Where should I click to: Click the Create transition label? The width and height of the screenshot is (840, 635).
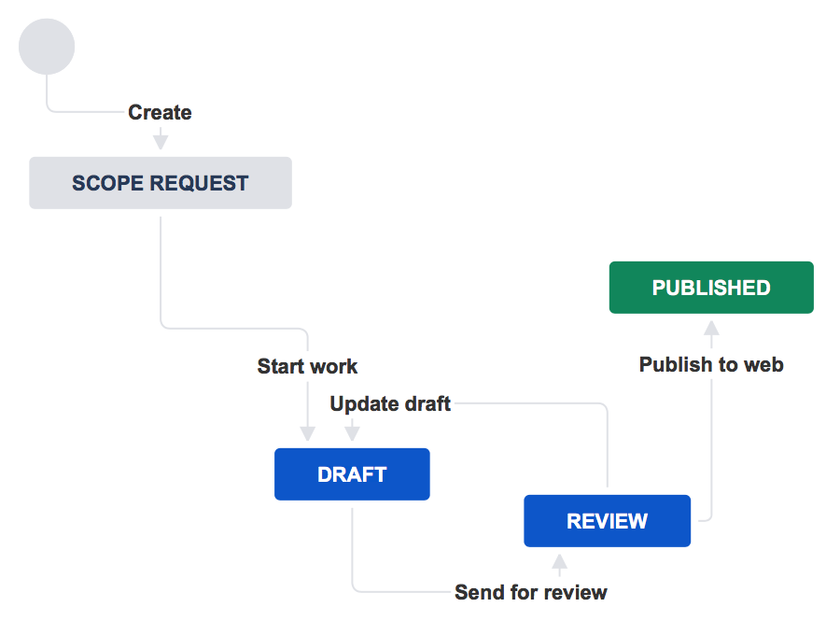pos(159,112)
